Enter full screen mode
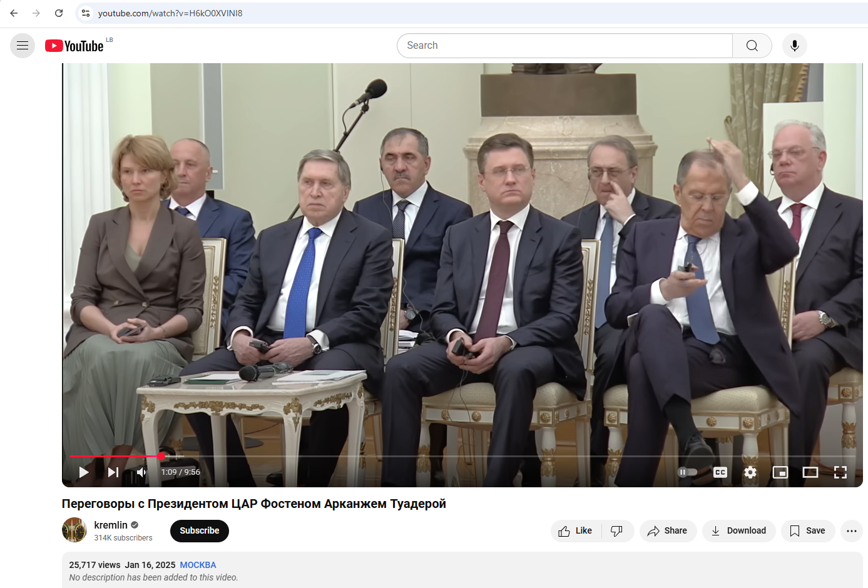868x588 pixels. pos(840,472)
